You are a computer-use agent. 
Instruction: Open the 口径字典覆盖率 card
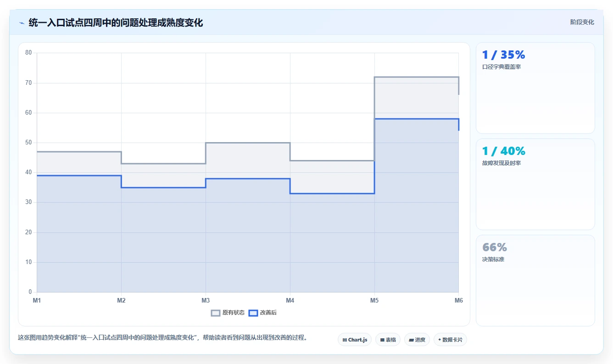pos(535,88)
